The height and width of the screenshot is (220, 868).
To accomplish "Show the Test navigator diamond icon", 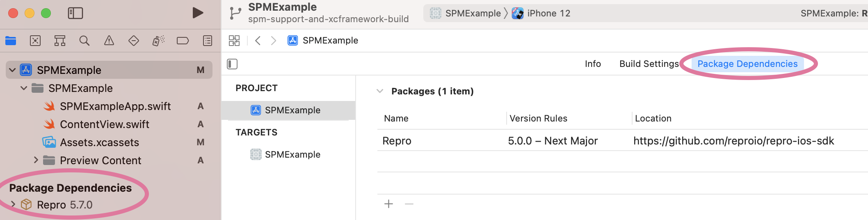I will point(134,41).
